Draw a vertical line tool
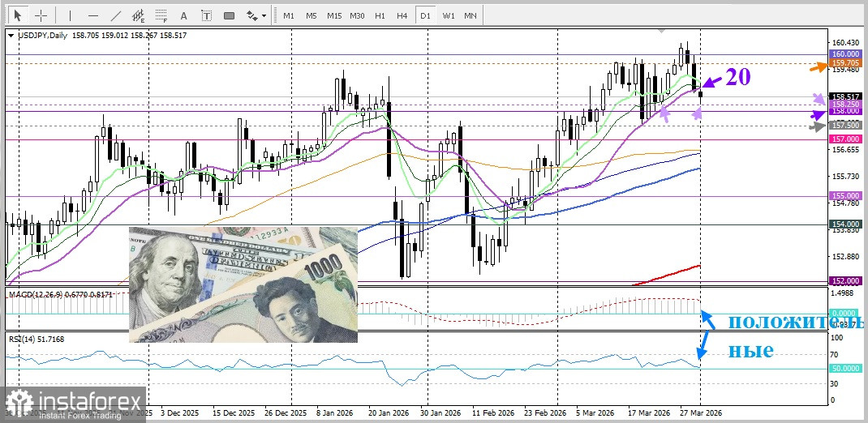This screenshot has width=868, height=423. pos(71,15)
